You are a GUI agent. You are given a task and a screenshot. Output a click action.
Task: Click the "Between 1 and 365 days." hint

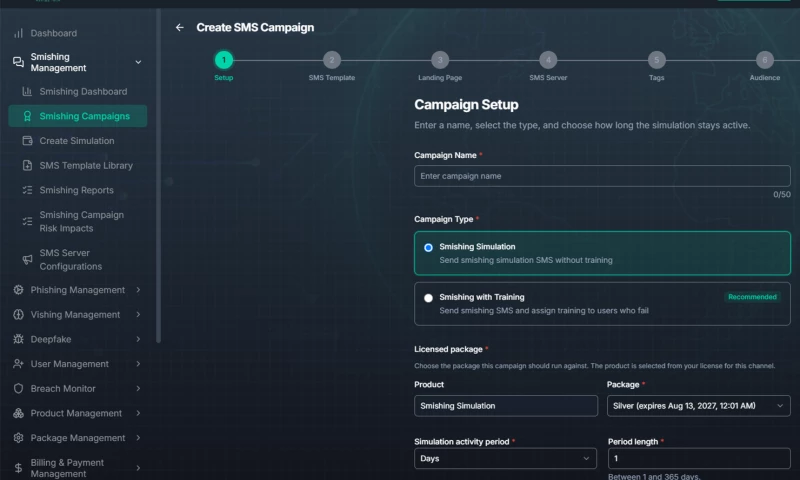point(654,476)
